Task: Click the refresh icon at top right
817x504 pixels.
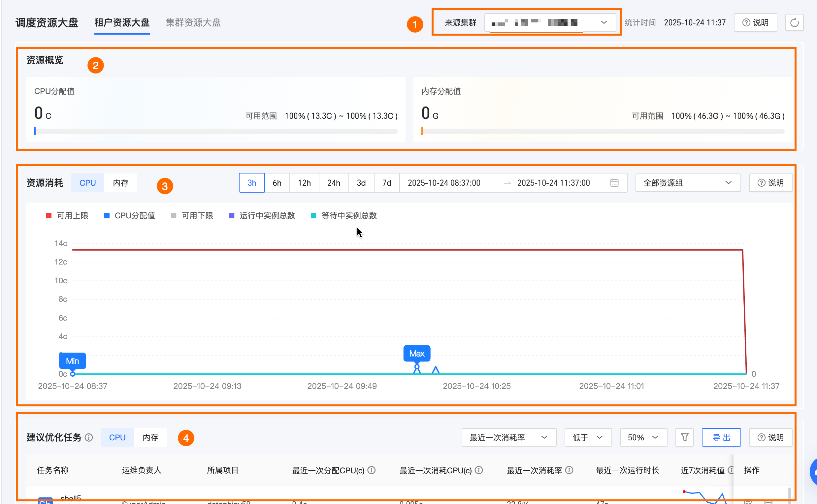Action: (x=794, y=23)
